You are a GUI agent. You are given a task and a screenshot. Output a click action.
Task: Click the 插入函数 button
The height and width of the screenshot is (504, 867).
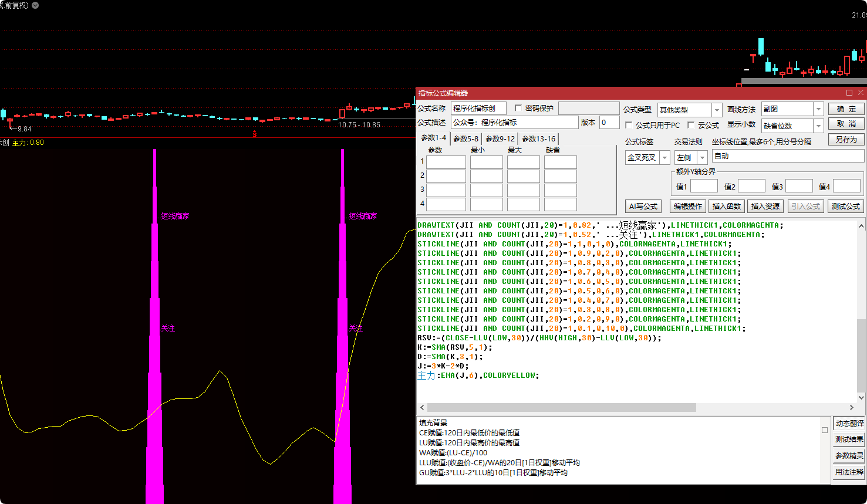pyautogui.click(x=726, y=207)
